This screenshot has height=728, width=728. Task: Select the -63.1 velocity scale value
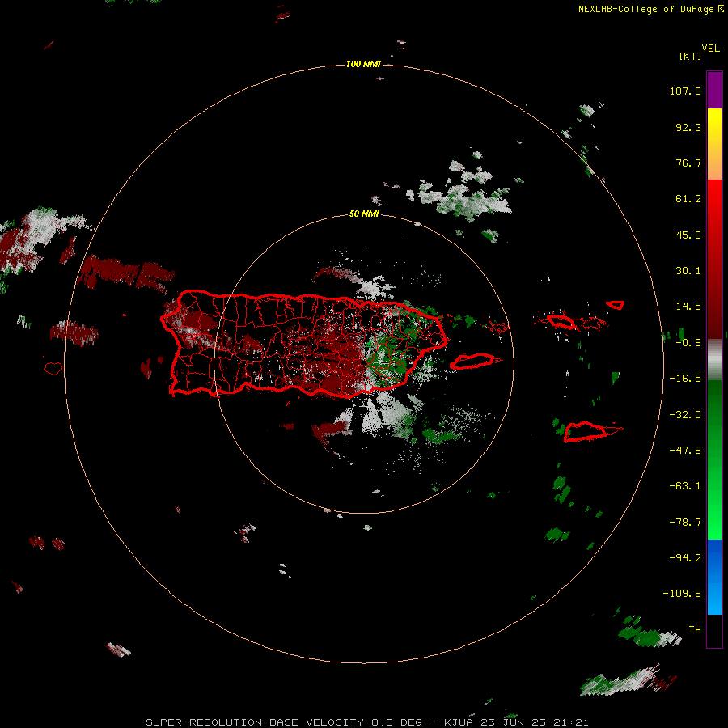pyautogui.click(x=685, y=486)
